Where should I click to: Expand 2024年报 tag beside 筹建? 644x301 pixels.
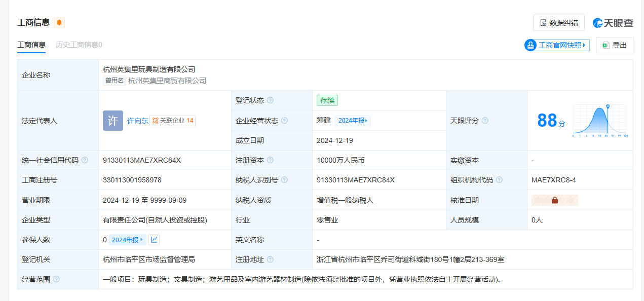point(353,121)
